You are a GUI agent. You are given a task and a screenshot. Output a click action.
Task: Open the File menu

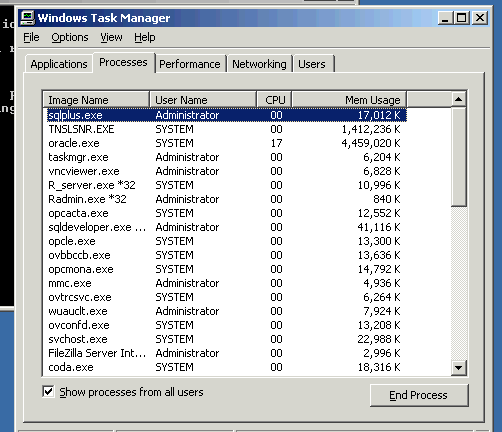point(31,37)
